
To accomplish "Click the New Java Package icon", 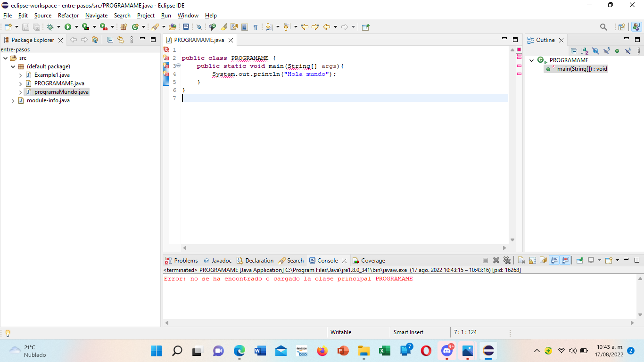I will point(124,27).
